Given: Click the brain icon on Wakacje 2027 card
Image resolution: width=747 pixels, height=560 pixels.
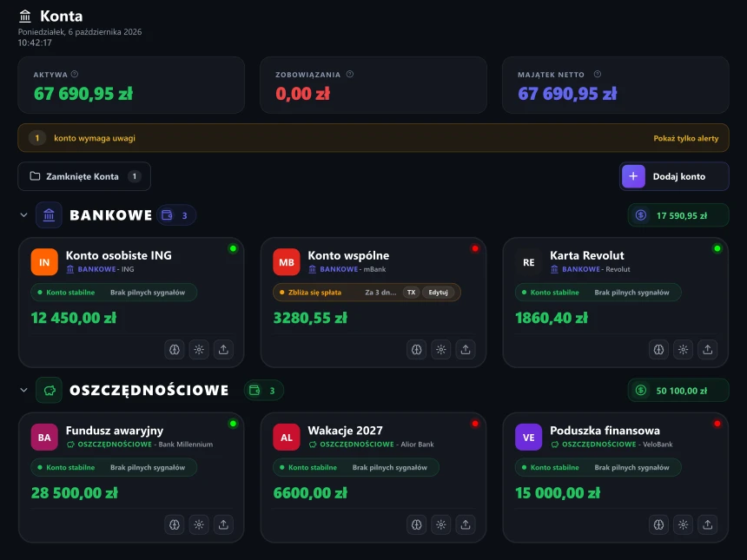Looking at the screenshot, I should tap(417, 524).
